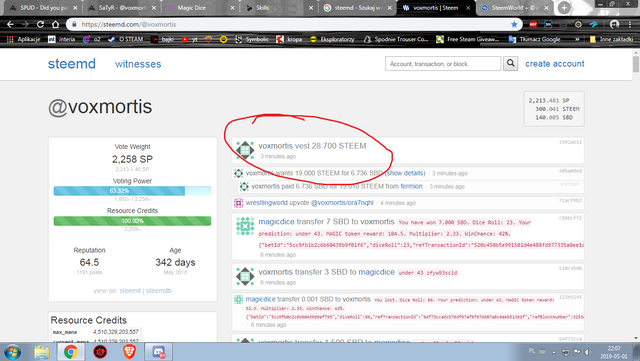Open the blue key extension icon

(594, 25)
